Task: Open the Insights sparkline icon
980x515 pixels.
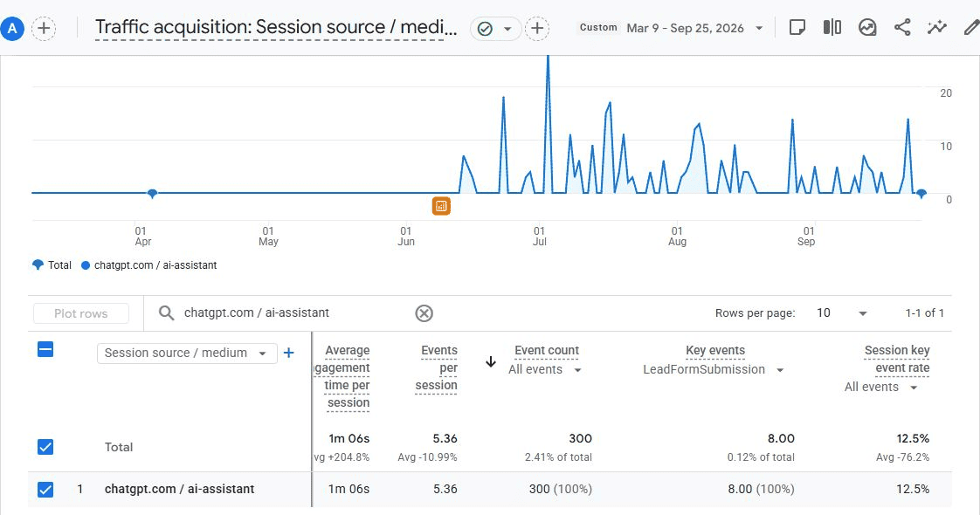Action: [937, 27]
